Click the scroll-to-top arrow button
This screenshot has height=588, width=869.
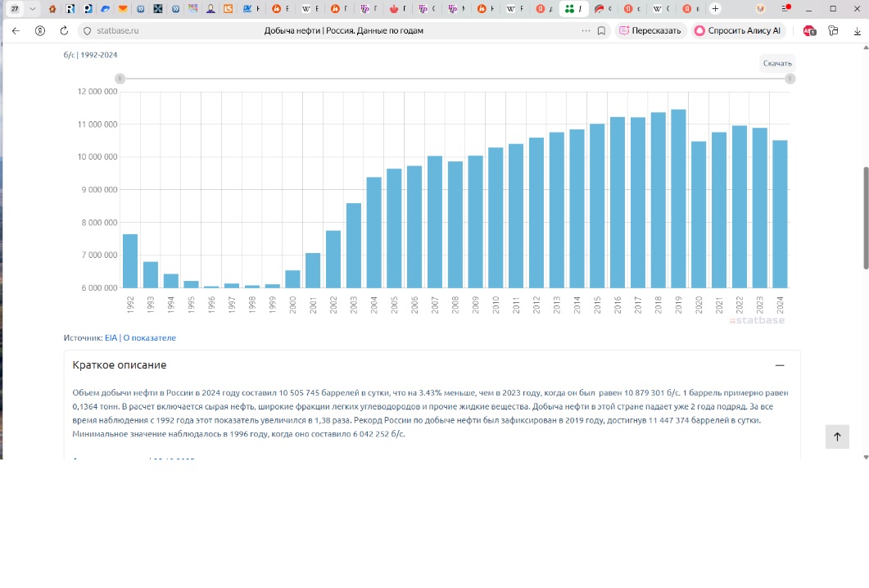tap(837, 436)
